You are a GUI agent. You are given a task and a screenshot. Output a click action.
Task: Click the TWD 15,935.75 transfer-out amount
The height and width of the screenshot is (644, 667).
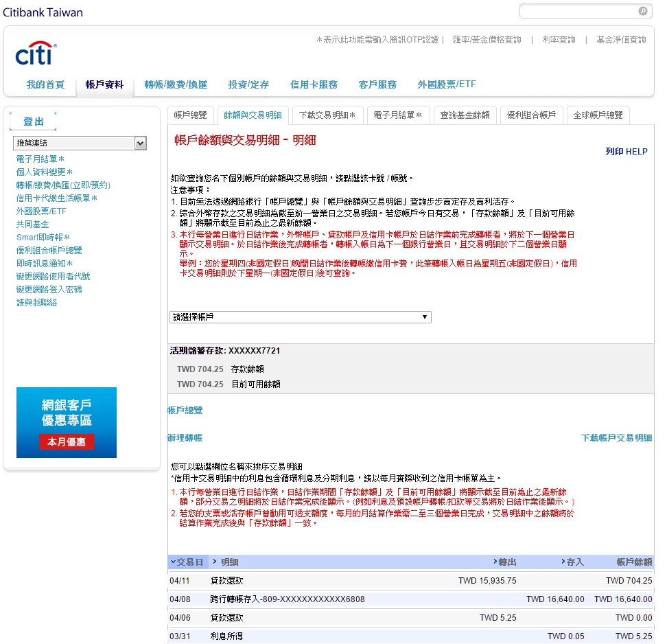pyautogui.click(x=487, y=581)
